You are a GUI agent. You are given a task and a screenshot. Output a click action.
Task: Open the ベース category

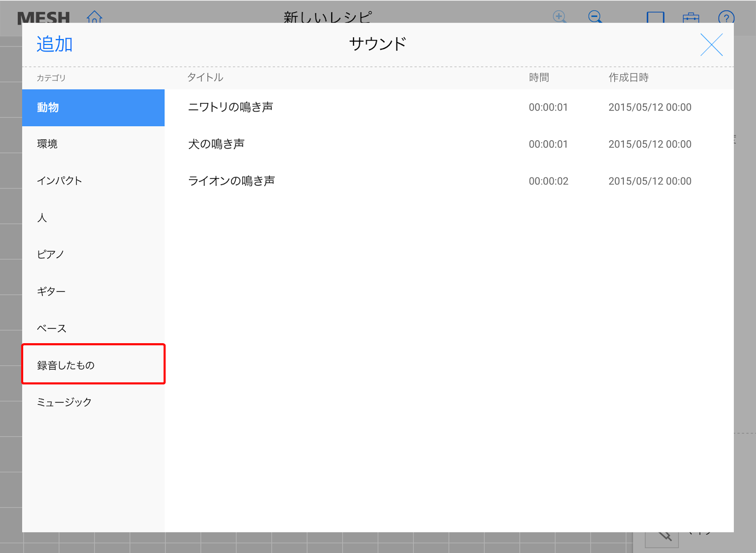[93, 328]
